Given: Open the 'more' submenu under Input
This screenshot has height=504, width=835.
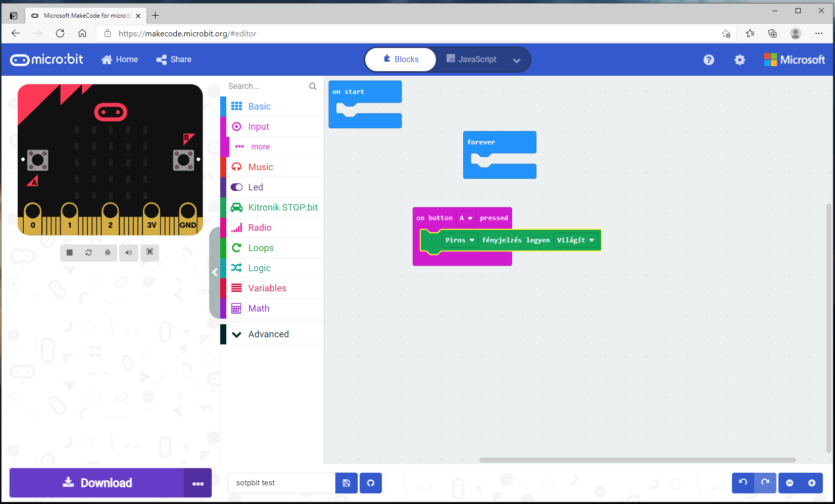Looking at the screenshot, I should pos(260,146).
